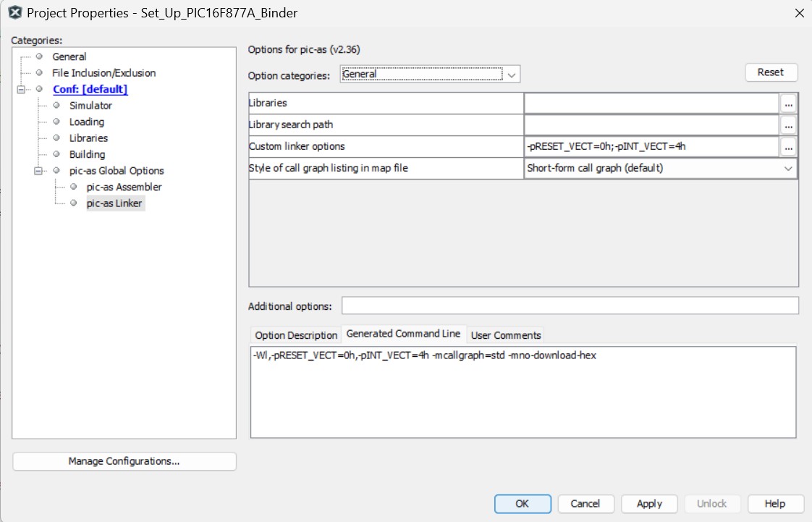Click the browse button next to Libraries

pyautogui.click(x=788, y=104)
